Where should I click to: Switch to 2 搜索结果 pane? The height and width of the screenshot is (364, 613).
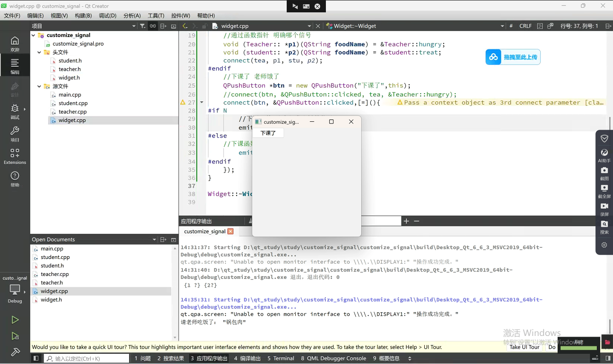170,358
